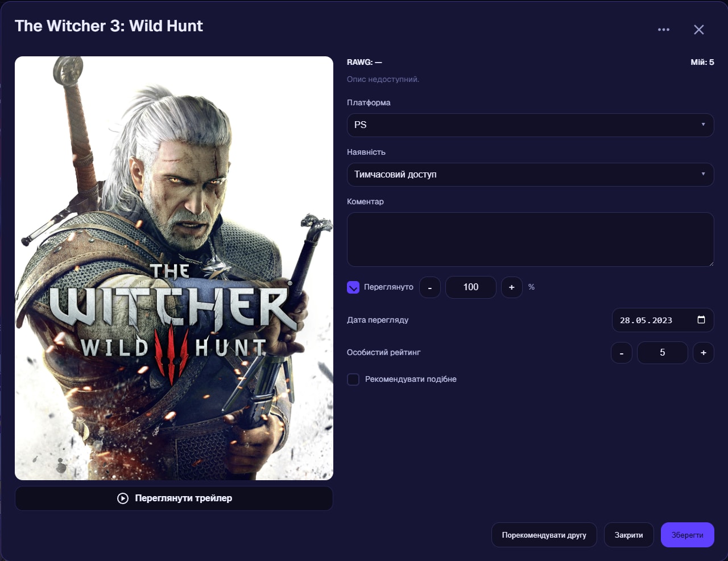This screenshot has width=728, height=561.
Task: Increase the viewed percentage with plus
Action: (512, 287)
